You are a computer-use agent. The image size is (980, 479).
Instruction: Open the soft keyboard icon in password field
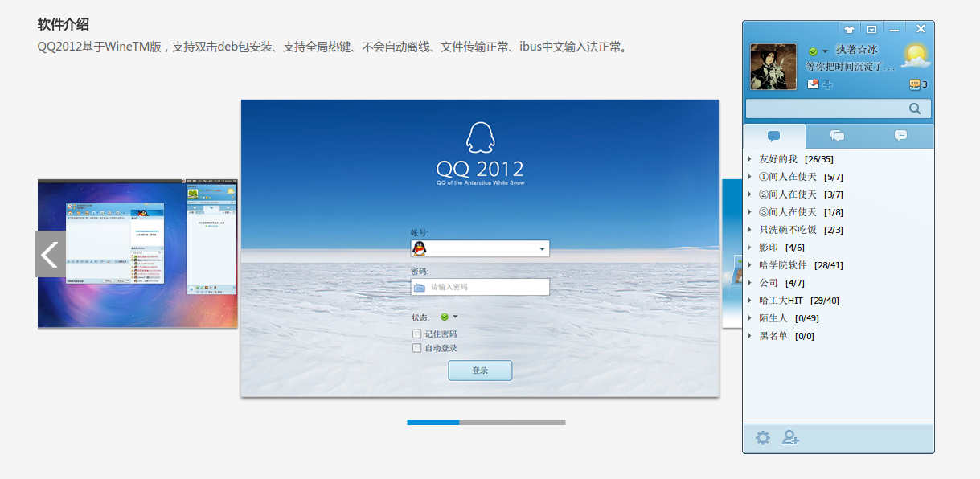coord(419,287)
